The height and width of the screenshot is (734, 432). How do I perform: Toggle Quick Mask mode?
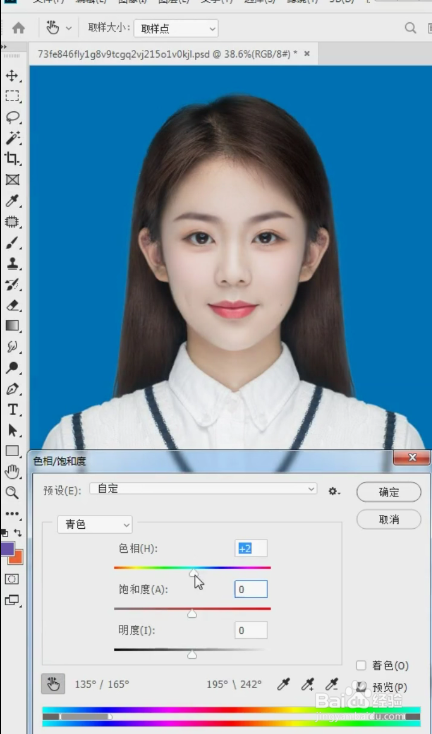click(12, 579)
